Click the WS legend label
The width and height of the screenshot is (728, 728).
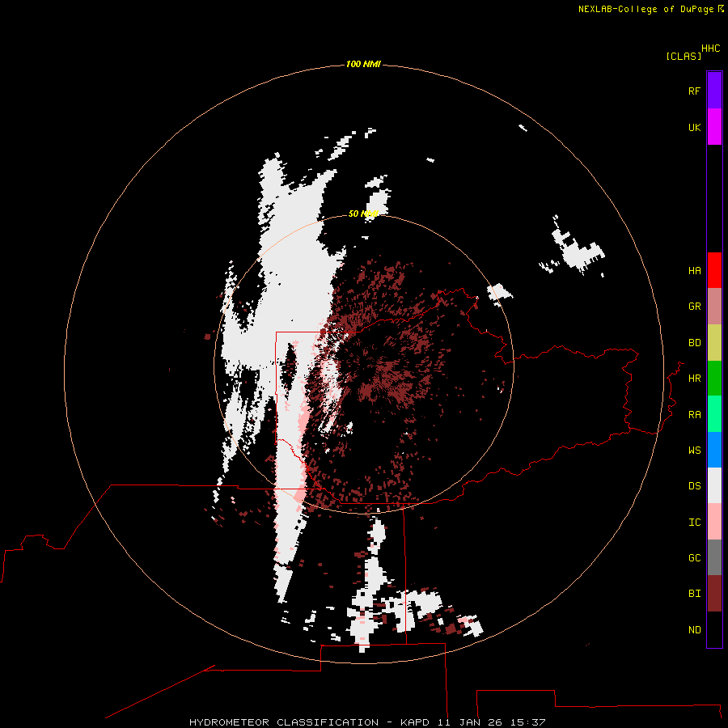point(694,451)
